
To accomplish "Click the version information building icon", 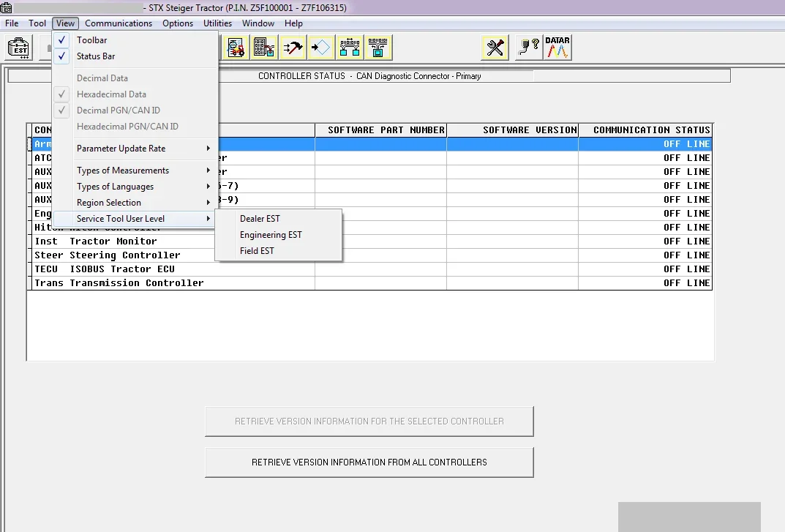I will point(263,47).
